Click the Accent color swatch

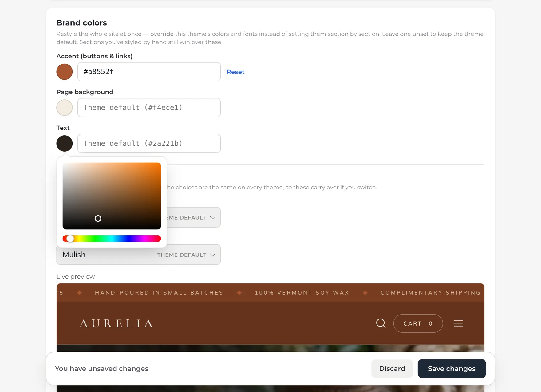click(65, 72)
